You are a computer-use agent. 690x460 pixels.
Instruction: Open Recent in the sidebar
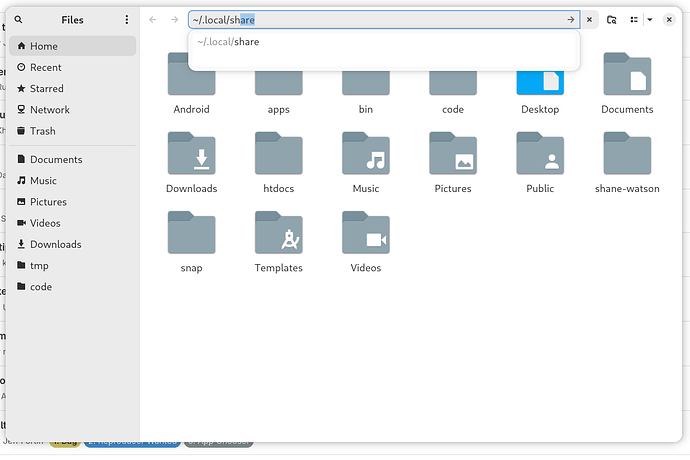[73, 67]
